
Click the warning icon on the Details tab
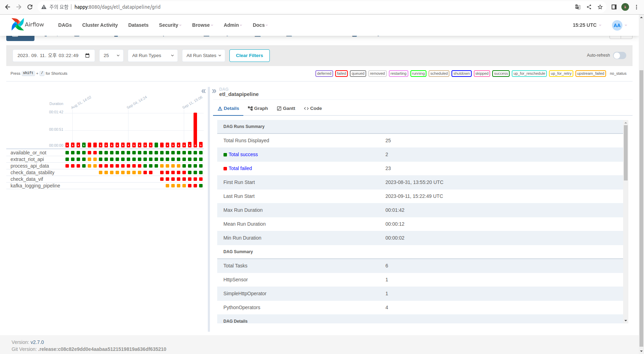click(219, 108)
